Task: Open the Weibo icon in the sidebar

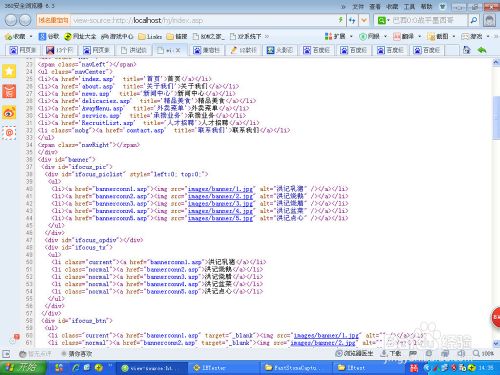Action: coord(9,113)
